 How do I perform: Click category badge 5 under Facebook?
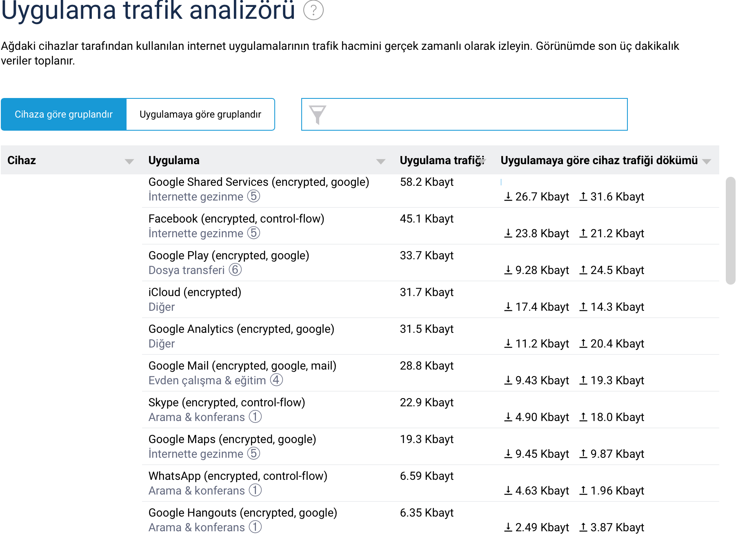pos(253,233)
